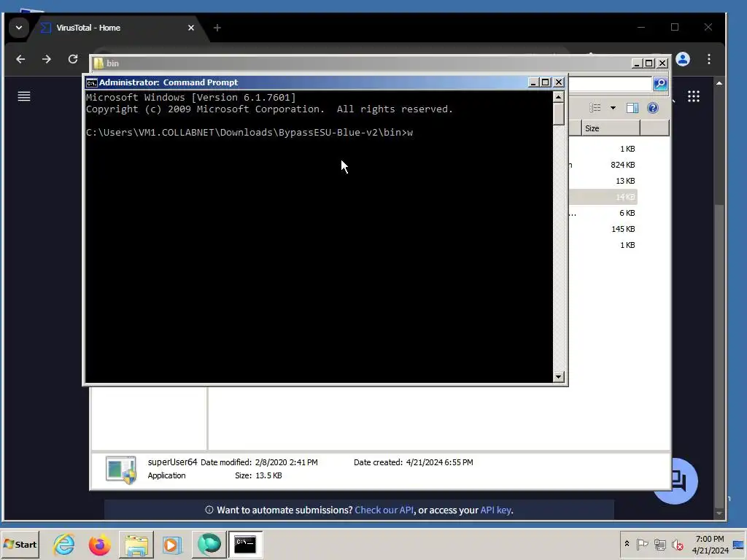Image resolution: width=747 pixels, height=560 pixels.
Task: Open the taskbar clock and date
Action: (x=710, y=544)
